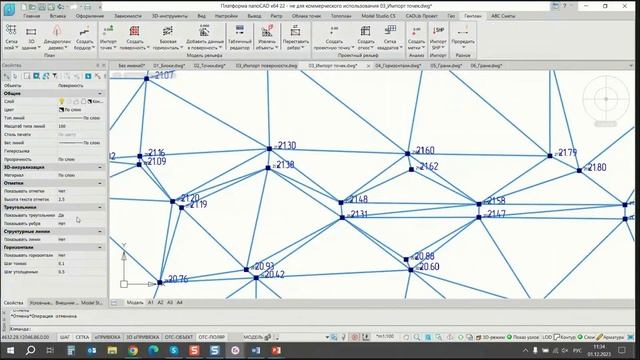Click the Сетка осей grid tool
Image resolution: width=640 pixels, height=360 pixels.
[11, 37]
